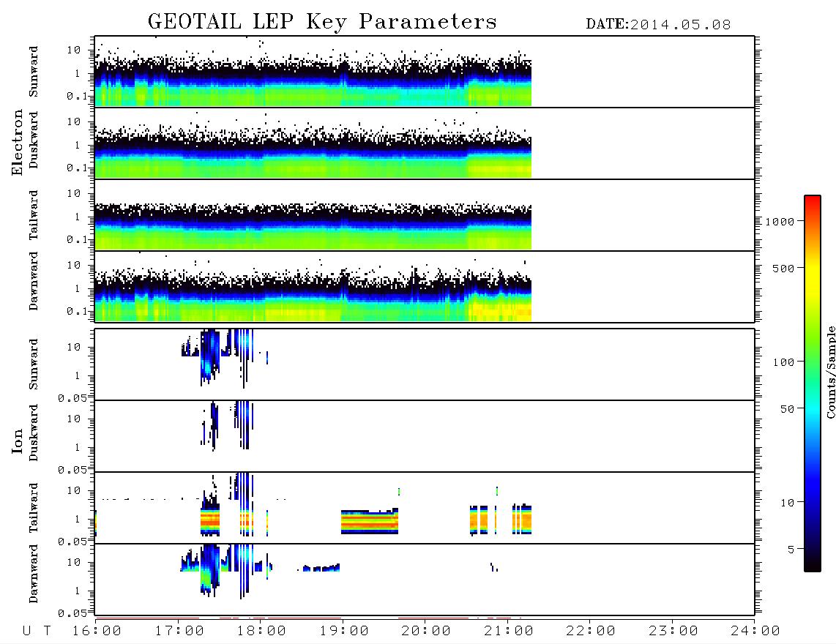Click the "23:00" time axis label
The image size is (836, 644).
coord(673,632)
